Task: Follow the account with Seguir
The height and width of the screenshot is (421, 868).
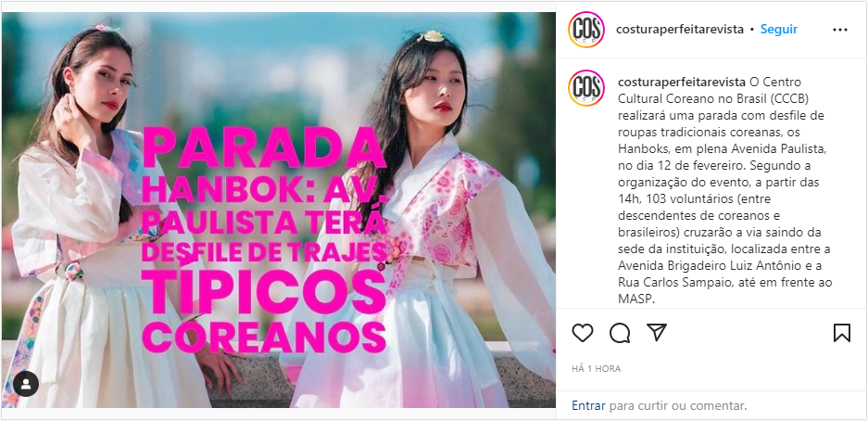Action: 779,30
